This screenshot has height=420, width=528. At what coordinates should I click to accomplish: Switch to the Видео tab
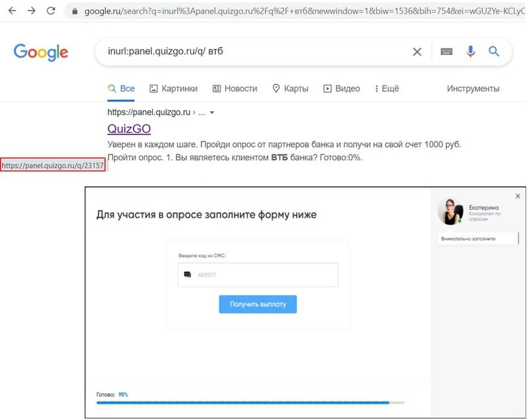coord(342,88)
